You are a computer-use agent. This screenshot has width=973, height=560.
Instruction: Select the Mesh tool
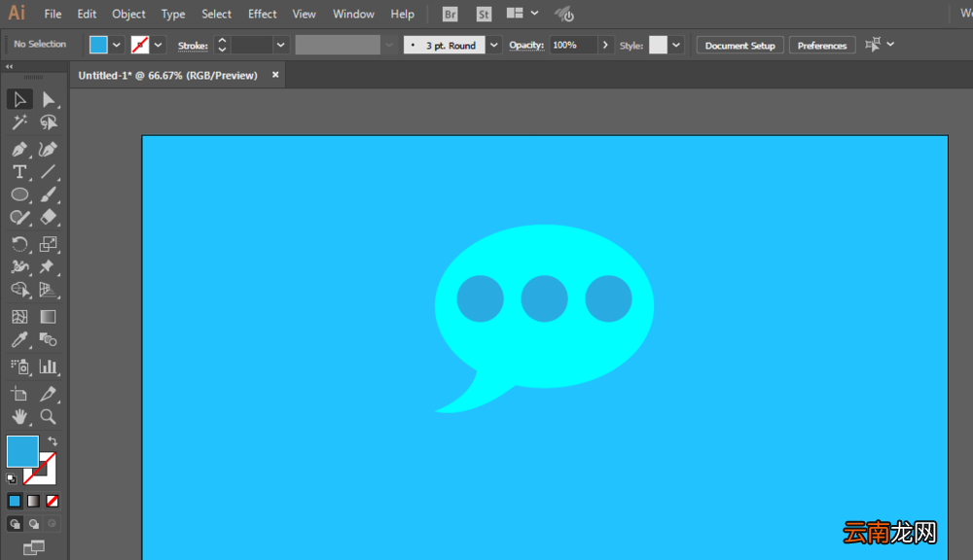(x=19, y=317)
